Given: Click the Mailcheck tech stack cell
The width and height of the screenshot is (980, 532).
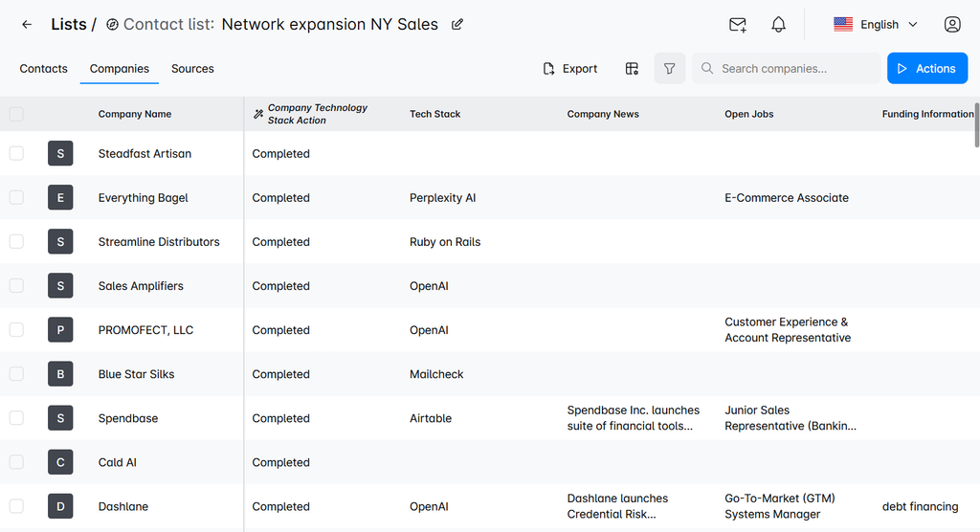Looking at the screenshot, I should point(436,374).
